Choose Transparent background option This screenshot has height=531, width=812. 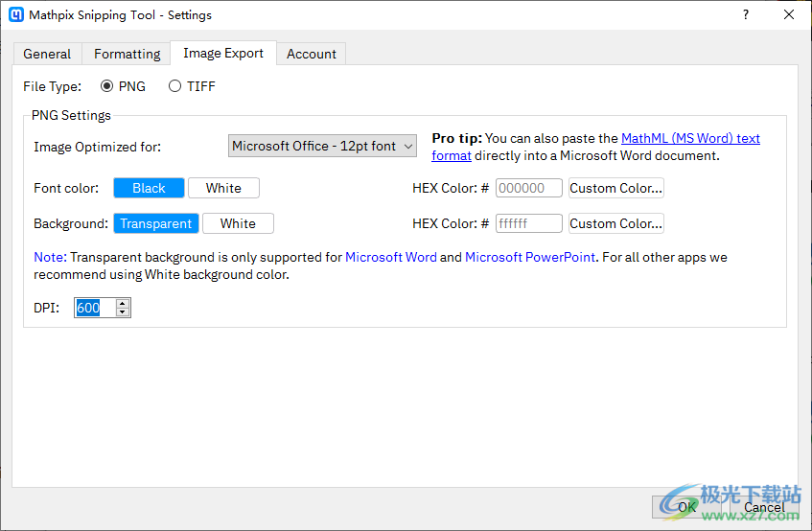tap(156, 223)
